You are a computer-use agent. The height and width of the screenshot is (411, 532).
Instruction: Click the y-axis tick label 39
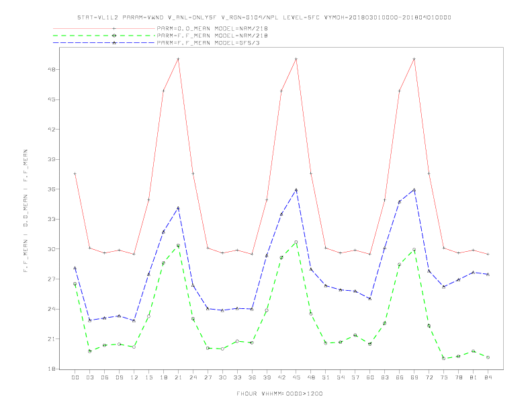[x=52, y=159]
